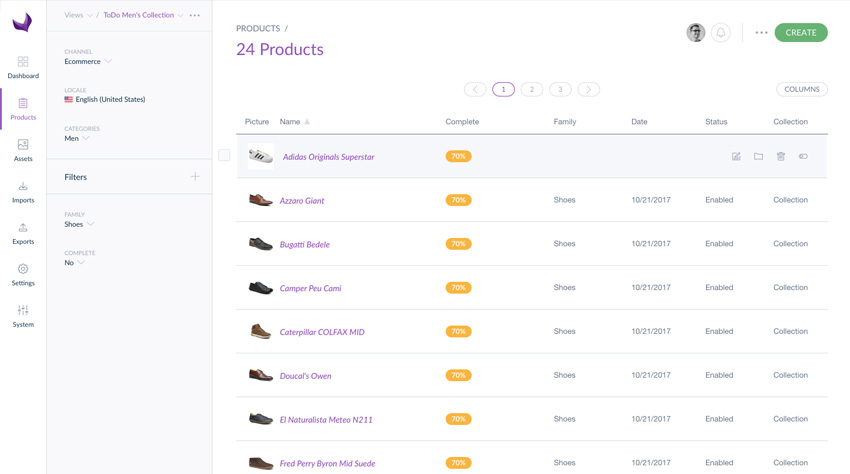Image resolution: width=850 pixels, height=474 pixels.
Task: Open the Dashboard sidebar icon
Action: point(23,67)
